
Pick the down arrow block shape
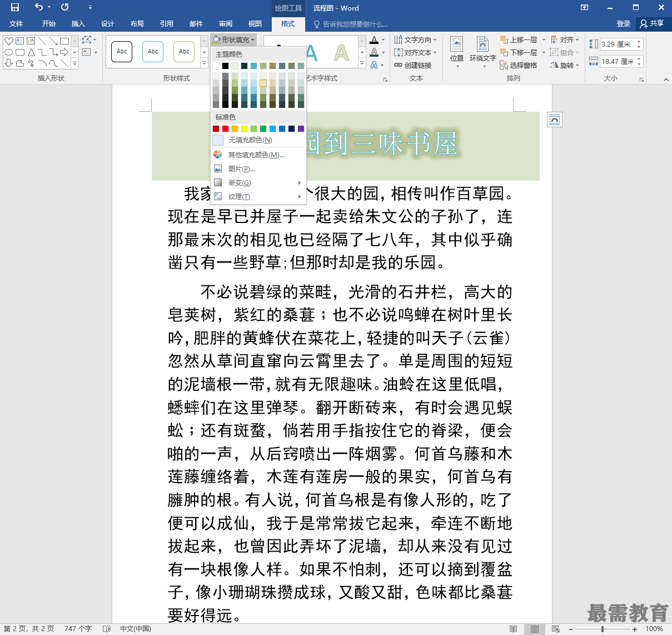[9, 63]
